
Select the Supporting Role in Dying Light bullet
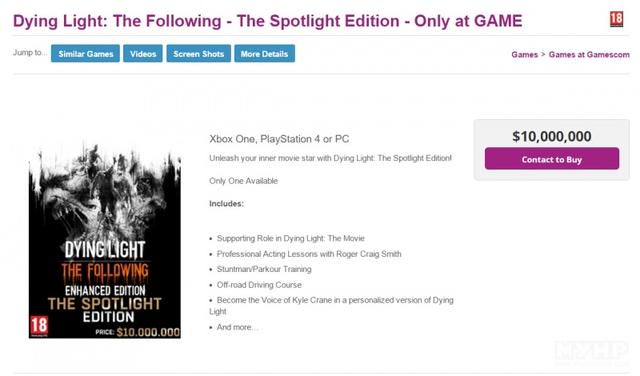(x=291, y=238)
